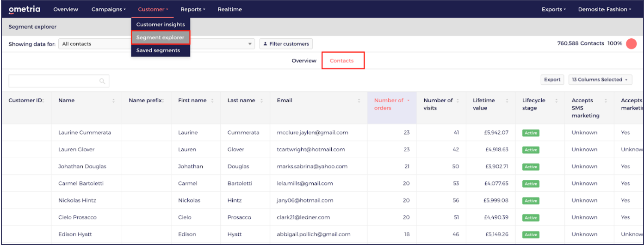Sort by Name column arrows
644x246 pixels.
pyautogui.click(x=113, y=100)
